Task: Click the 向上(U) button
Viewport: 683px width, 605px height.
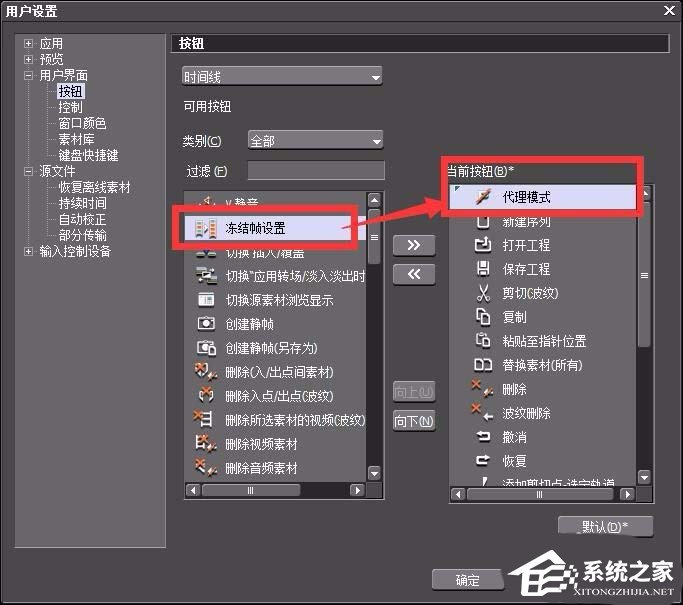Action: (x=414, y=392)
